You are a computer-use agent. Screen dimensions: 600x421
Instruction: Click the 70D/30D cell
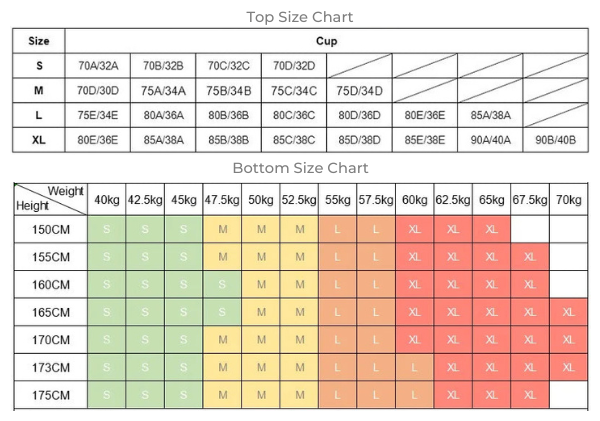click(x=98, y=91)
